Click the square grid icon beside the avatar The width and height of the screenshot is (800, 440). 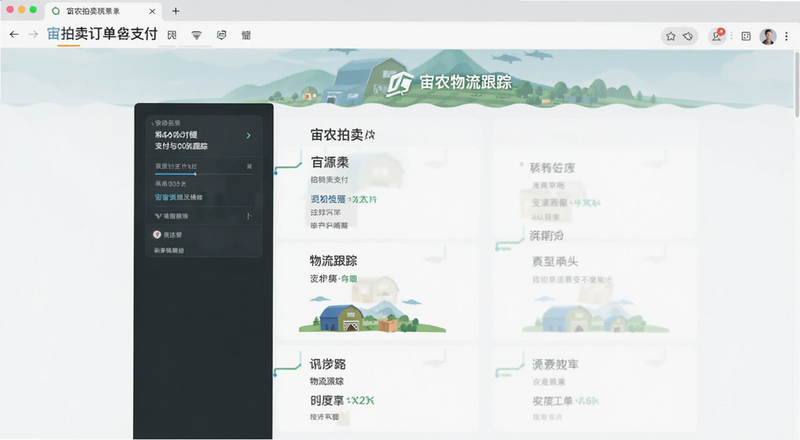746,36
